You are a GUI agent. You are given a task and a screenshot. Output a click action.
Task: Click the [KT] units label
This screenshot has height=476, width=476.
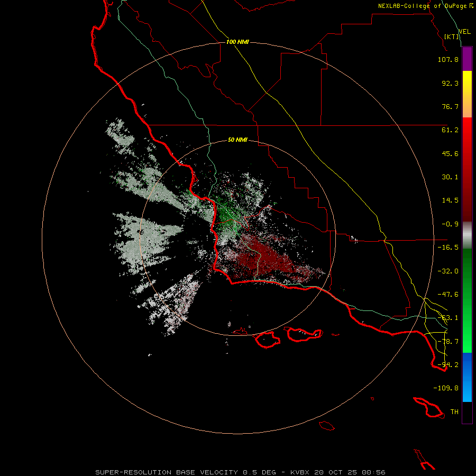[x=452, y=36]
